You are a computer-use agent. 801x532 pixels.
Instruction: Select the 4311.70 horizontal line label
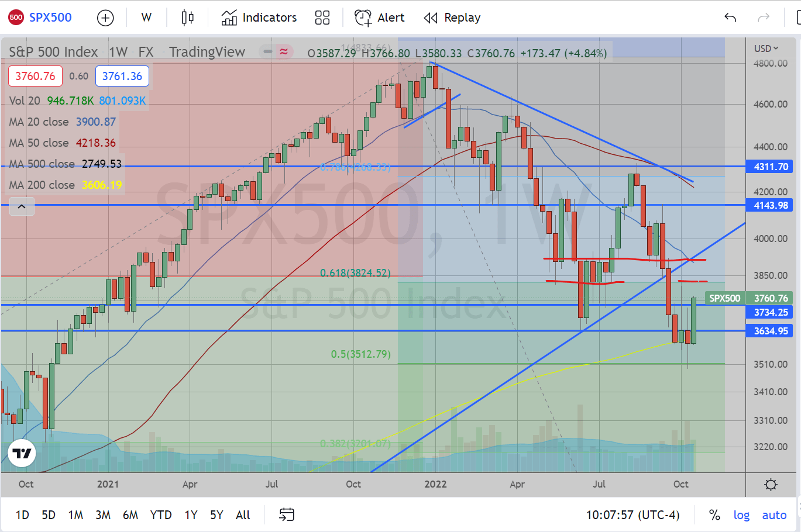coord(769,167)
